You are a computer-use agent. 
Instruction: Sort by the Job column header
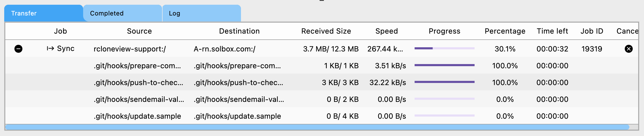pyautogui.click(x=61, y=31)
